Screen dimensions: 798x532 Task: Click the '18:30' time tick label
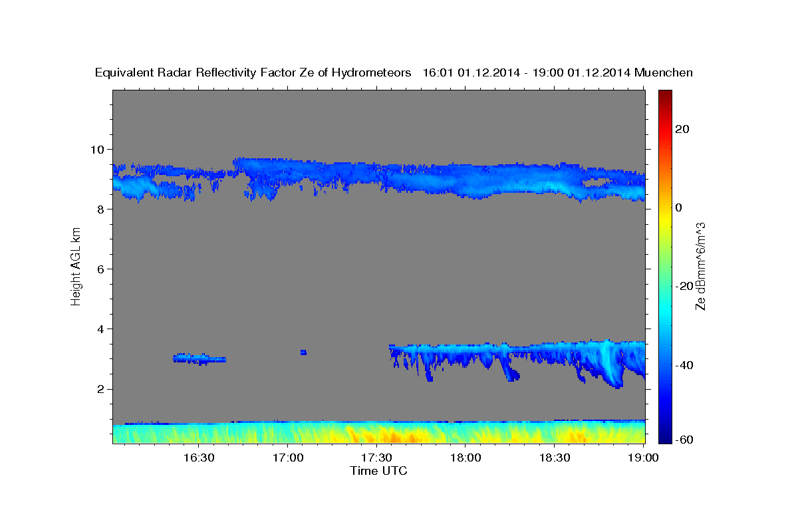pos(555,458)
